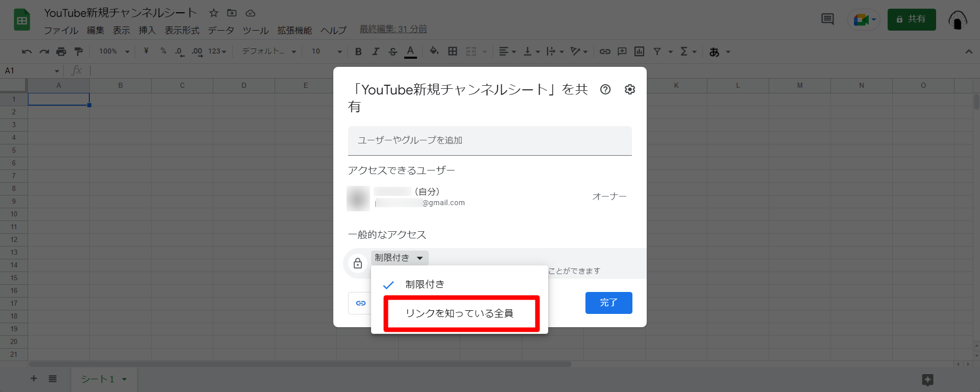Image resolution: width=980 pixels, height=392 pixels.
Task: Open the 100% zoom dropdown
Action: coord(114,52)
